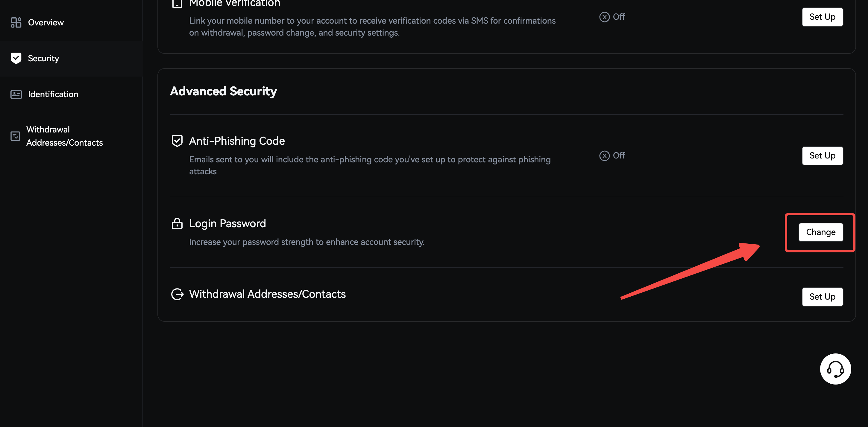Click the Anti-Phishing Code Off status indicator
Viewport: 868px width, 427px height.
click(x=612, y=155)
